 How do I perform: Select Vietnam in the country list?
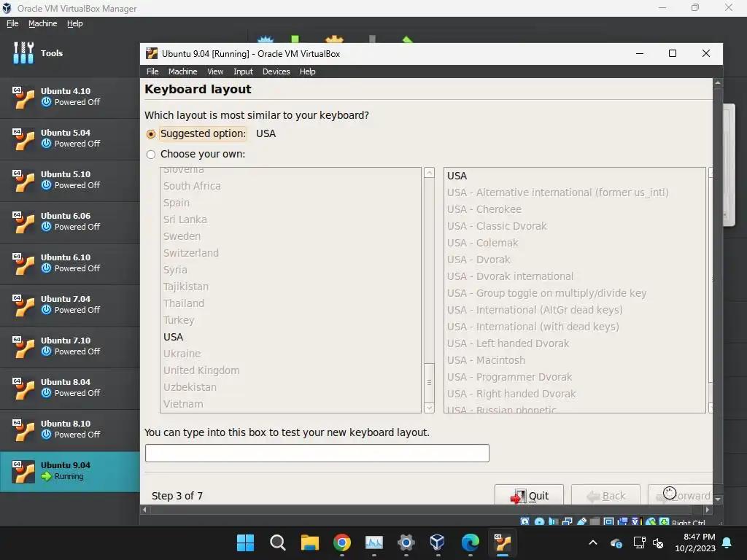(x=183, y=404)
